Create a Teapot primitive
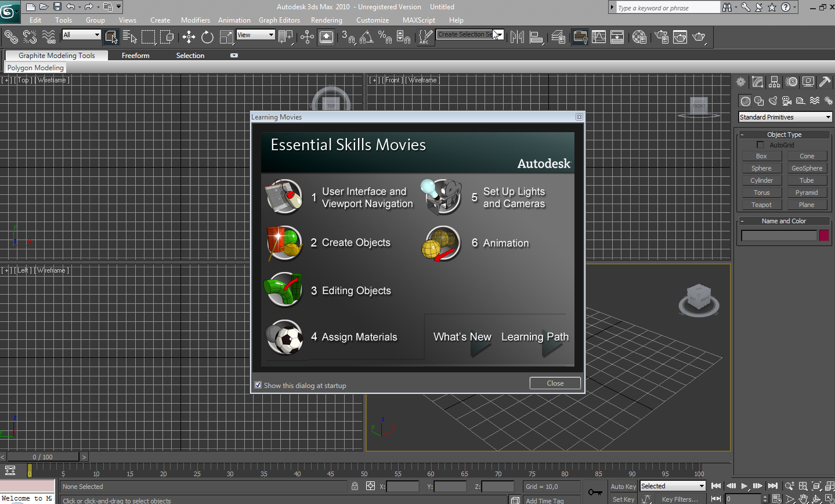 click(761, 205)
